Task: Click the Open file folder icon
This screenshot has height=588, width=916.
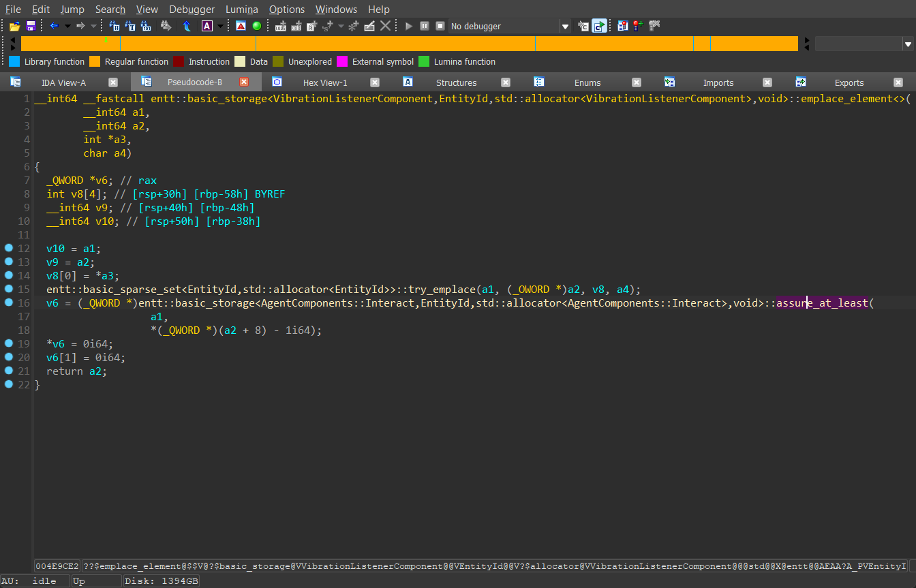Action: tap(14, 26)
